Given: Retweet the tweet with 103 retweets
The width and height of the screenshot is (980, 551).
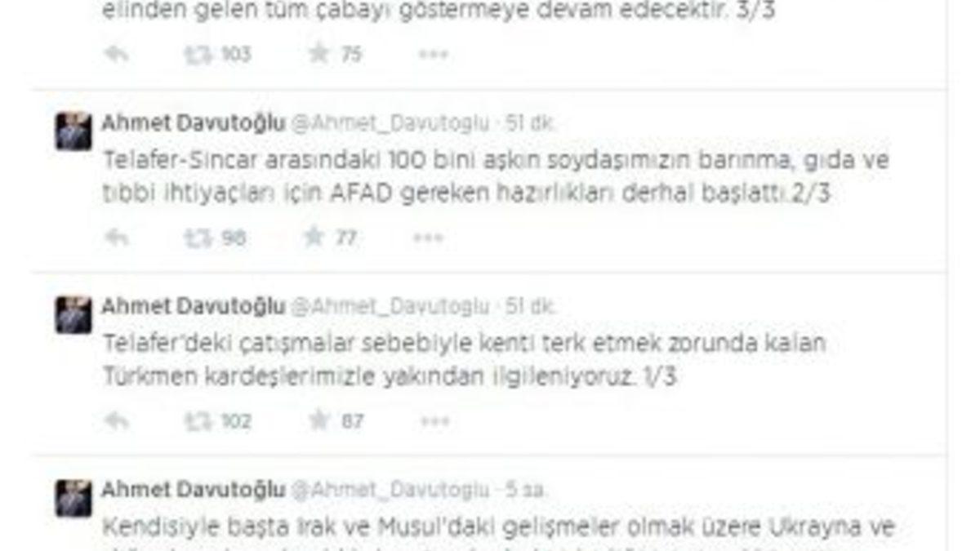Looking at the screenshot, I should tap(198, 54).
